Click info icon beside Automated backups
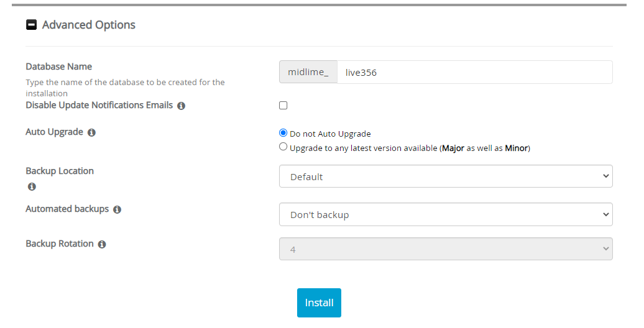Screen dimensions: 644x328 click(x=117, y=210)
